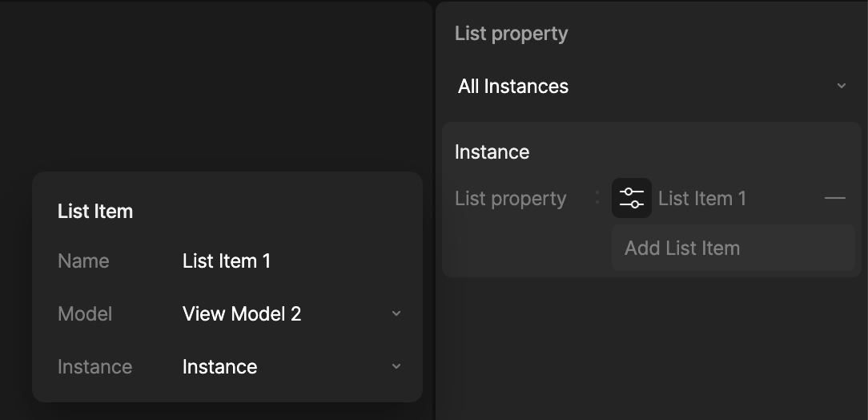Click the List property title atop the right panel
The width and height of the screenshot is (868, 420).
512,33
